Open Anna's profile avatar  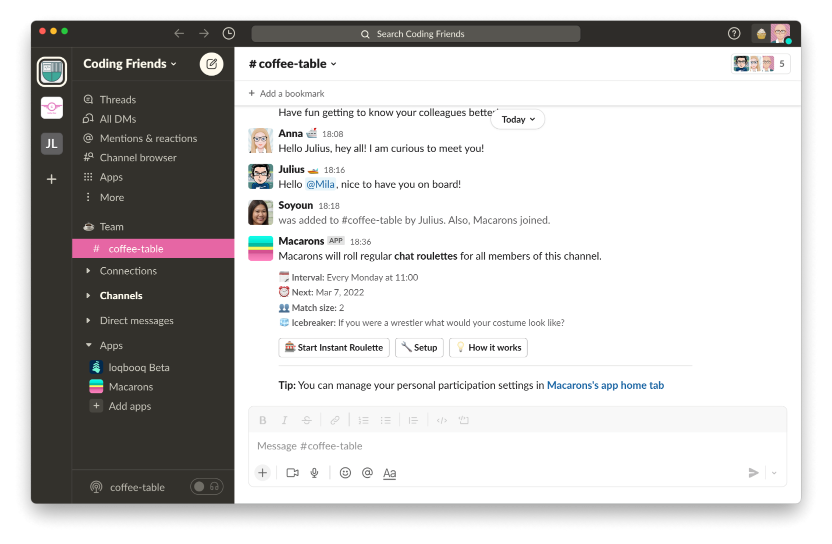261,141
